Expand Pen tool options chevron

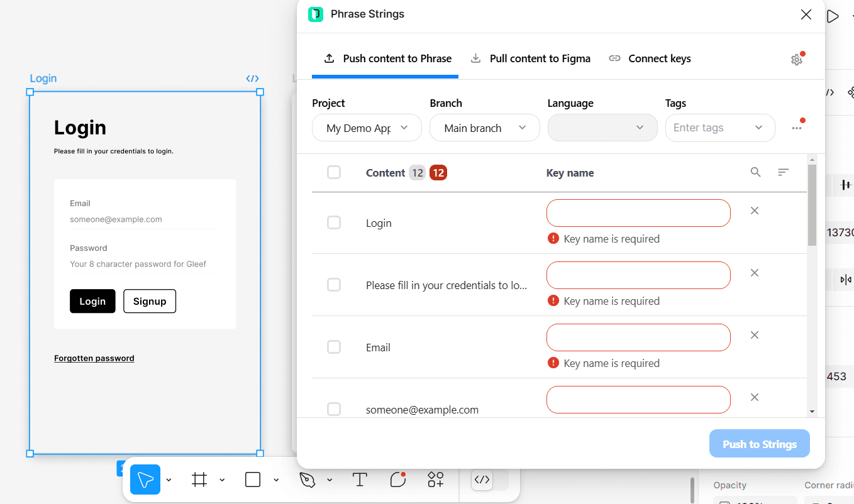coord(330,480)
